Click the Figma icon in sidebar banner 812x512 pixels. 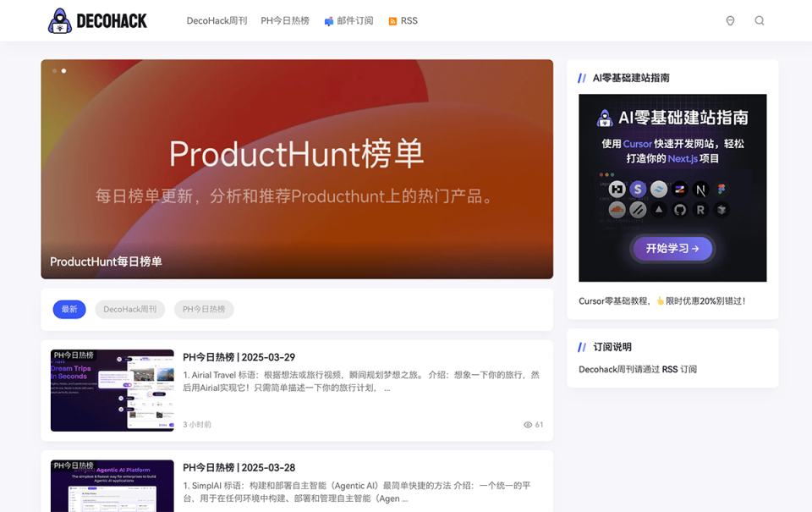(721, 189)
